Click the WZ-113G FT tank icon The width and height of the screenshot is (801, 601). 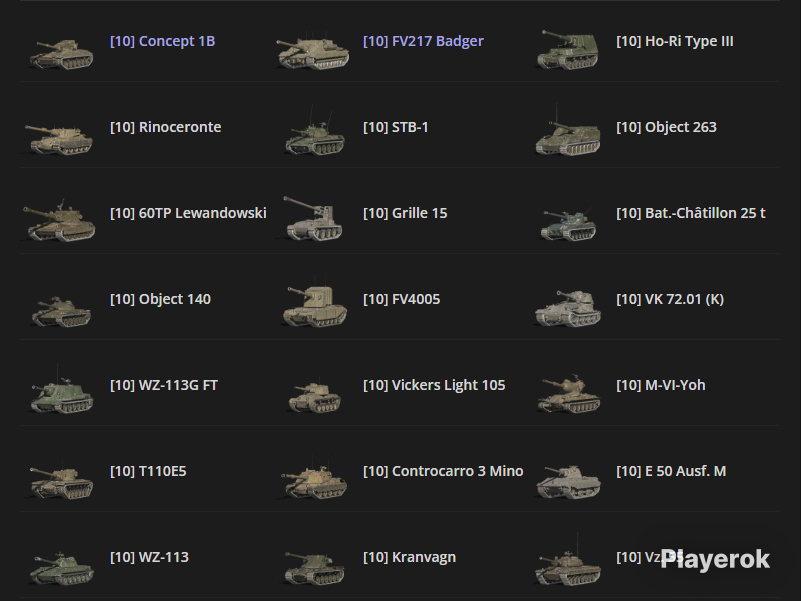click(x=61, y=392)
